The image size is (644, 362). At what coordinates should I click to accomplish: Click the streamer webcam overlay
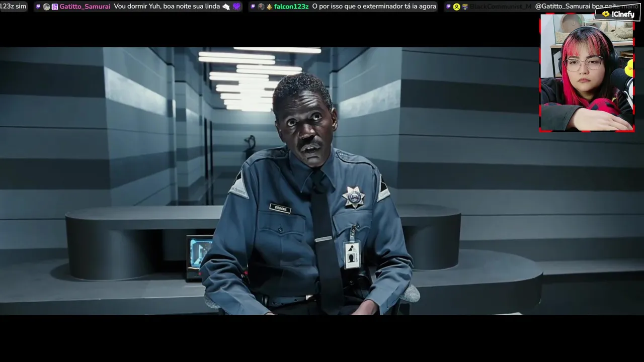pos(587,73)
